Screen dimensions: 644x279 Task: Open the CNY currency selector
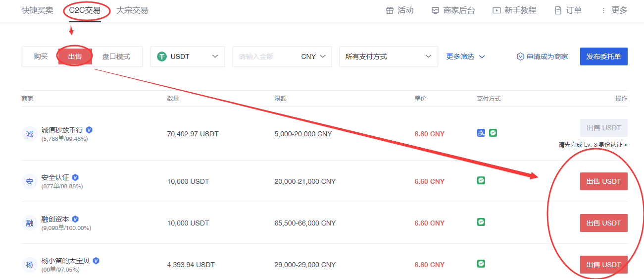pos(314,56)
